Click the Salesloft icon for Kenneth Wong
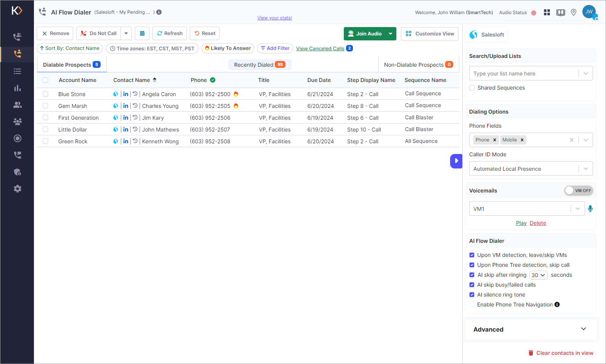 (116, 141)
